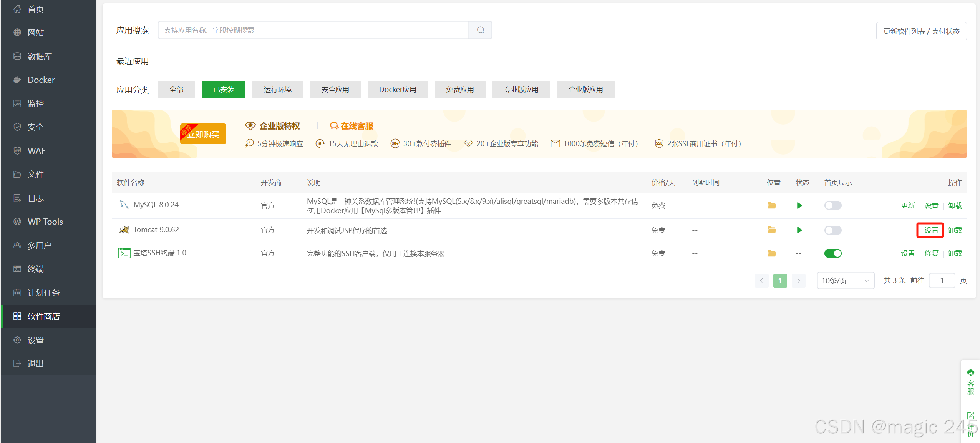980x443 pixels.
Task: Click 更新软件列表 / 支付状态 button
Action: pyautogui.click(x=921, y=31)
